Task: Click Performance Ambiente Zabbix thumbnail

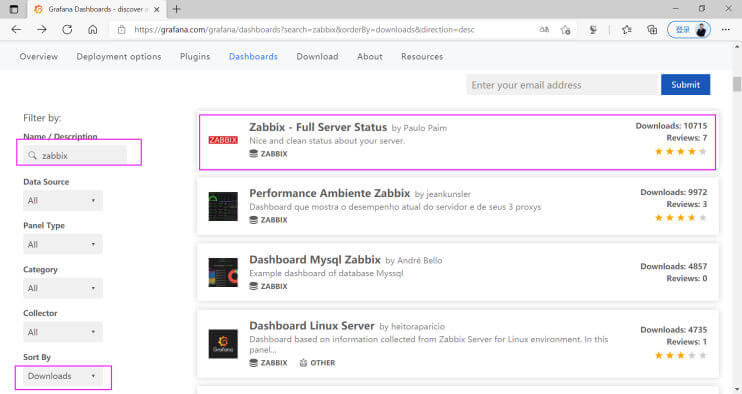Action: (223, 206)
